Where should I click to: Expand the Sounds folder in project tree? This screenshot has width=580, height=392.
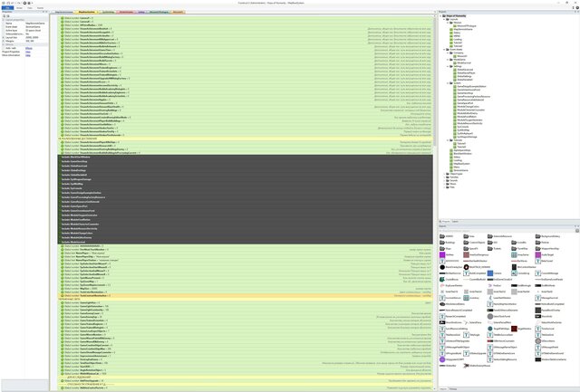(444, 181)
